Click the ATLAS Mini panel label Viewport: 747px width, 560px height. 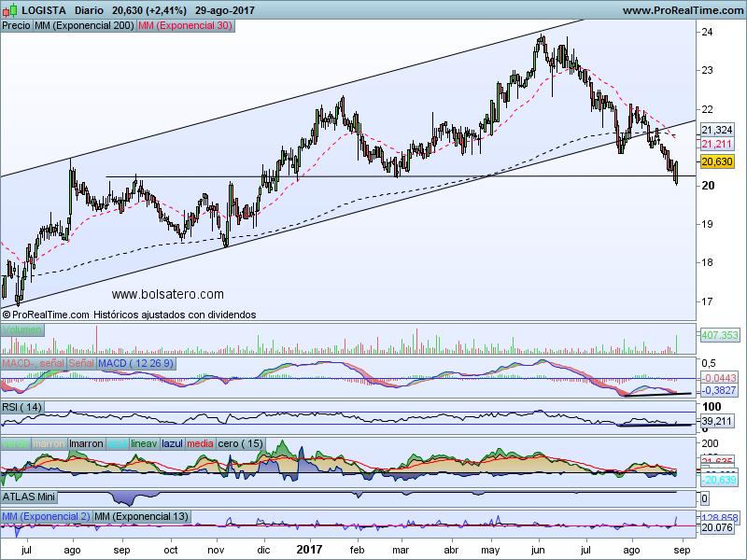point(29,497)
